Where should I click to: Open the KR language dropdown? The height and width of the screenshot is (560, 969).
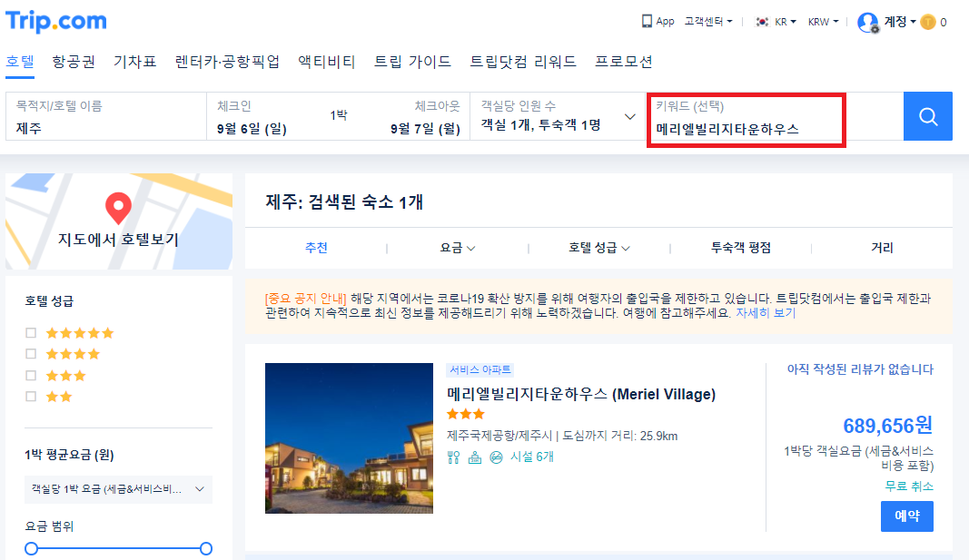pyautogui.click(x=786, y=22)
